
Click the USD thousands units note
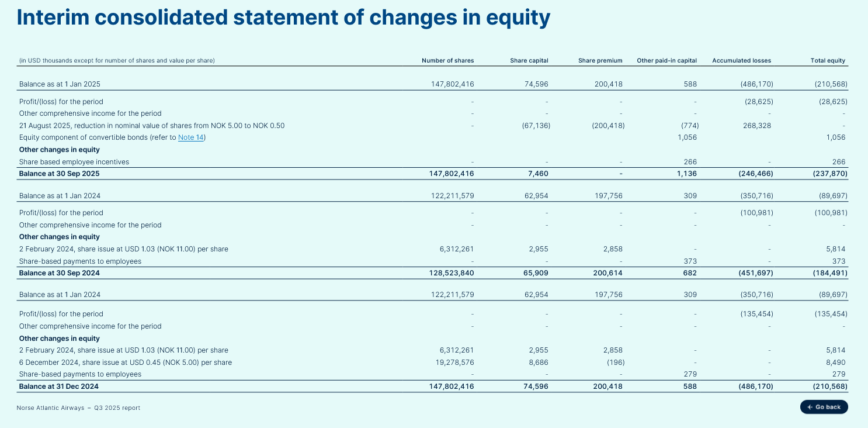pos(117,60)
